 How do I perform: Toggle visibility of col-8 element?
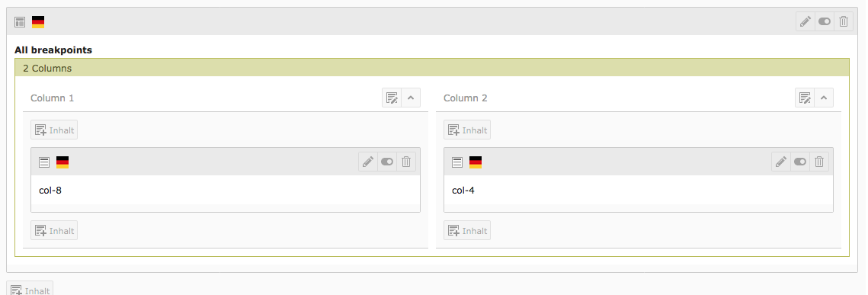pyautogui.click(x=387, y=162)
